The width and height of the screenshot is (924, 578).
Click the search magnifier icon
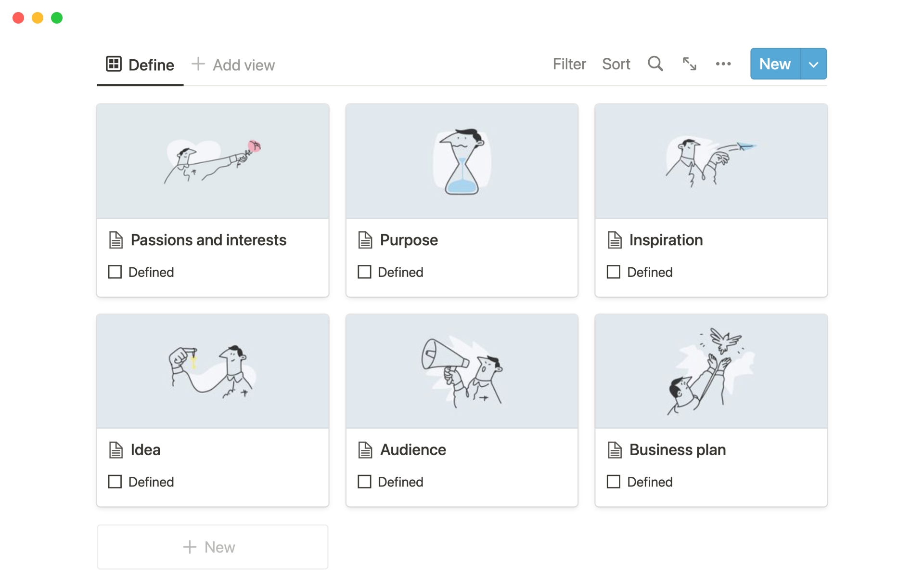click(655, 64)
